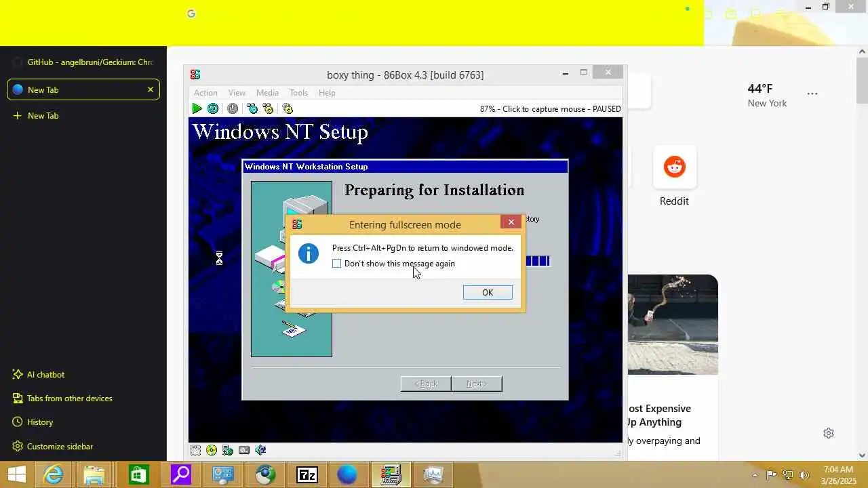The width and height of the screenshot is (868, 488).
Task: Click the CD-ROM disc status bar icon
Action: click(212, 450)
